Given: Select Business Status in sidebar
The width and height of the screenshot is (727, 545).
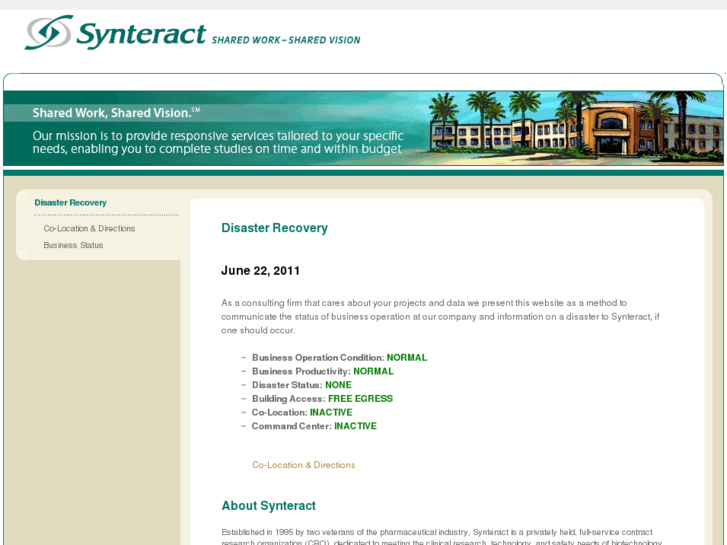Looking at the screenshot, I should point(73,245).
